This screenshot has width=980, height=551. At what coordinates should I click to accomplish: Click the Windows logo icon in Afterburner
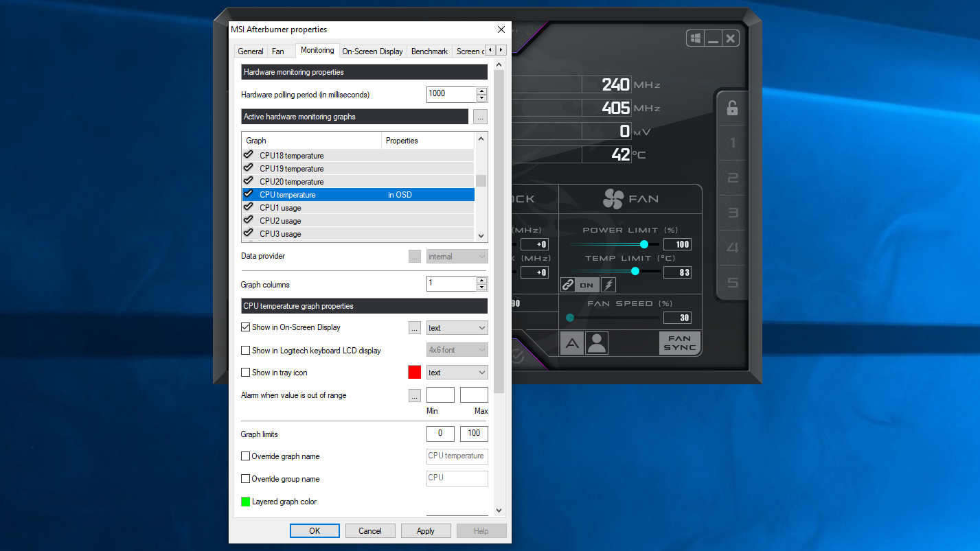[694, 38]
